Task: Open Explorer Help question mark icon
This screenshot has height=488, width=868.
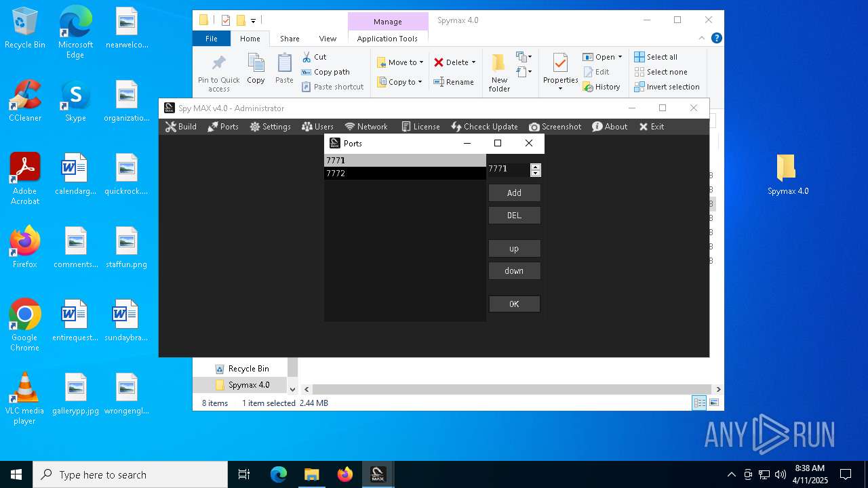Action: pyautogui.click(x=716, y=39)
